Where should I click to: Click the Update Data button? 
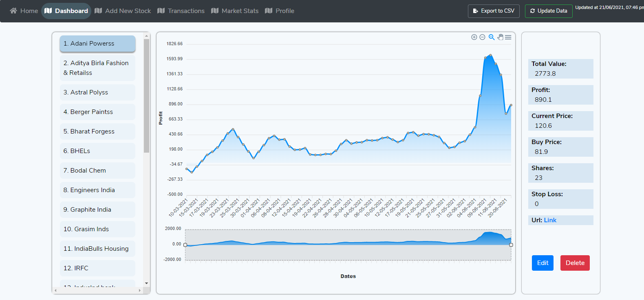pos(549,11)
